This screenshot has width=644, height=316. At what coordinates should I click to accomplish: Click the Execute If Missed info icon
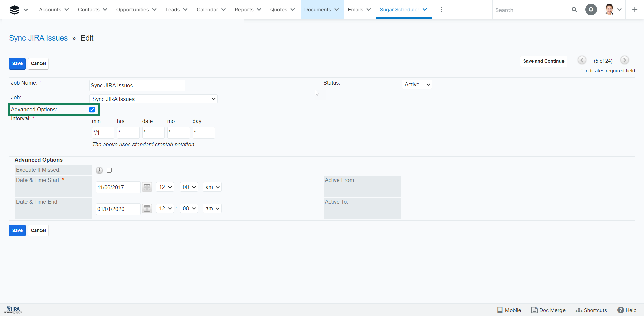click(x=99, y=170)
